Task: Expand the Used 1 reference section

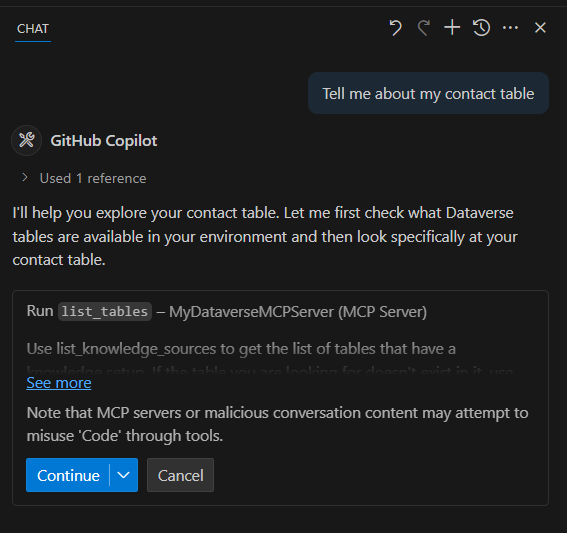Action: coord(85,178)
